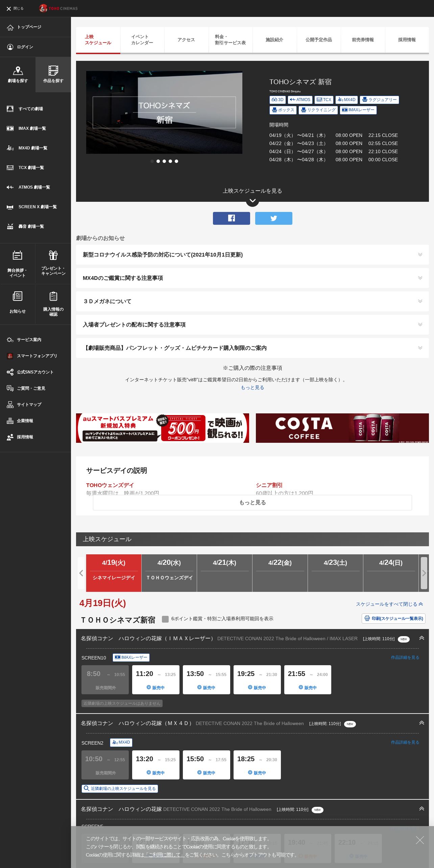Expand MX4Dのご鑑賞に関する注意事項
This screenshot has width=434, height=868.
click(x=252, y=278)
